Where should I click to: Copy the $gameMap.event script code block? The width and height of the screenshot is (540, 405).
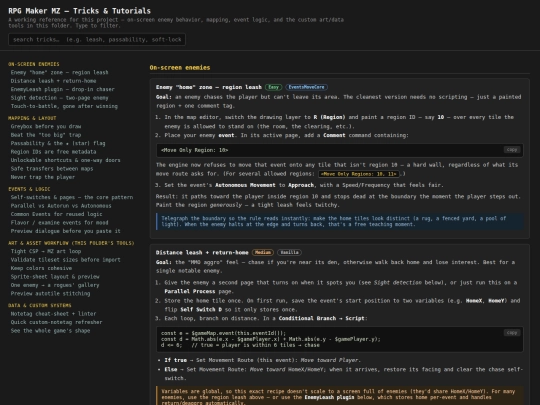click(x=512, y=333)
